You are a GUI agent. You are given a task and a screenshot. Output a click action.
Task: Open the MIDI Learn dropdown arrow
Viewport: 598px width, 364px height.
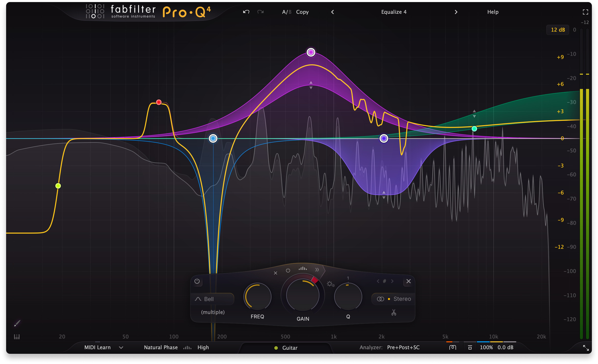click(121, 347)
